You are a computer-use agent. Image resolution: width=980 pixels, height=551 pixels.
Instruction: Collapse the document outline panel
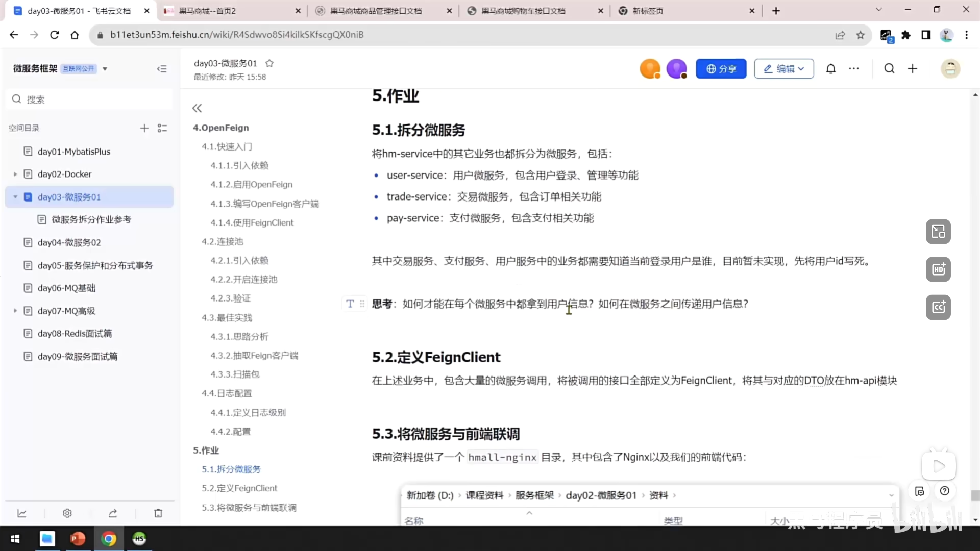[197, 108]
